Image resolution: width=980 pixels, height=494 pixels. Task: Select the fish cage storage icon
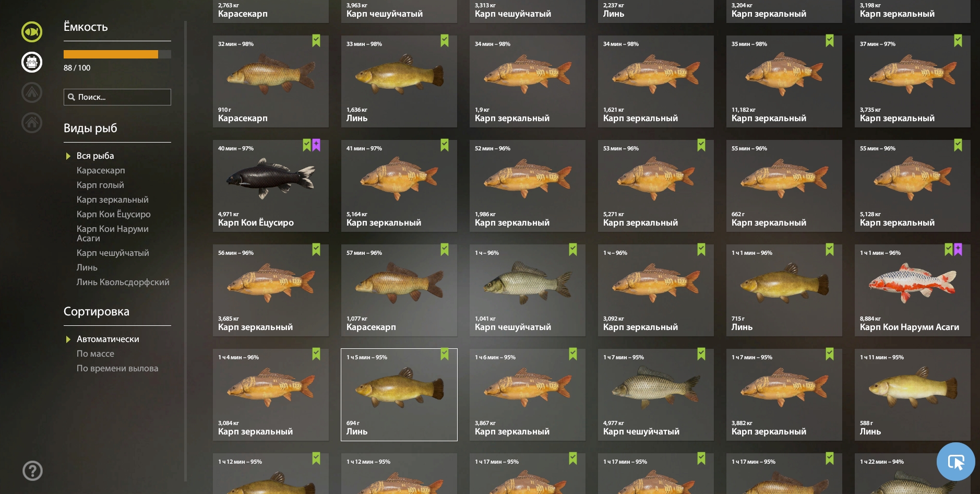click(32, 62)
